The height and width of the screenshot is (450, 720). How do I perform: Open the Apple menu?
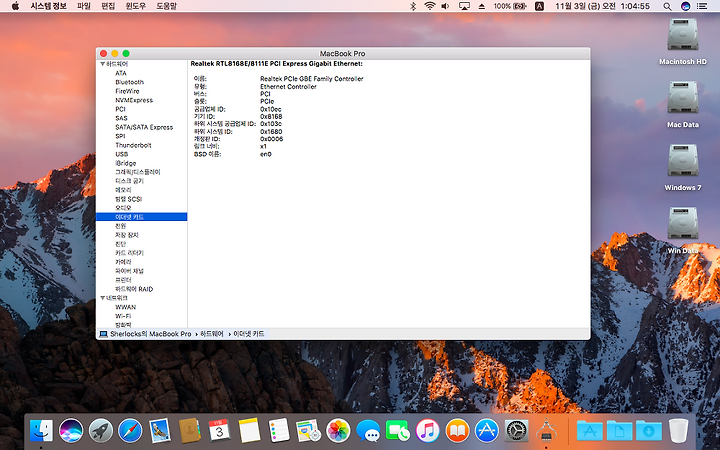click(x=15, y=6)
